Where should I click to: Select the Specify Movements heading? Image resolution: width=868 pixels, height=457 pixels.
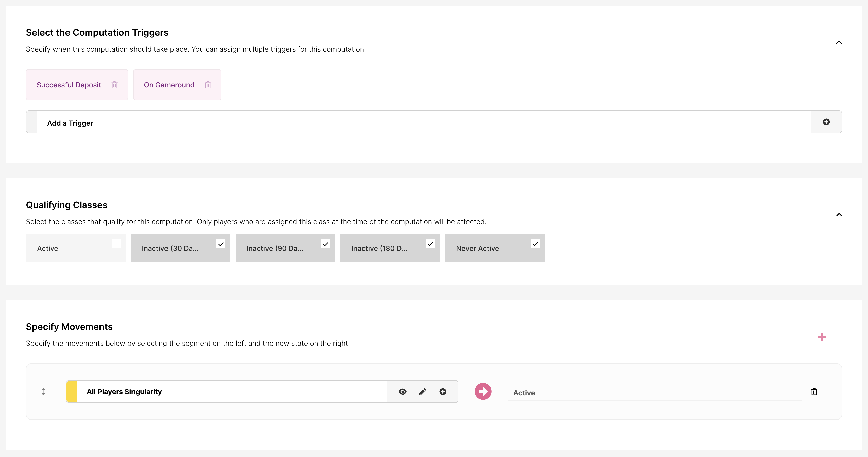tap(69, 327)
